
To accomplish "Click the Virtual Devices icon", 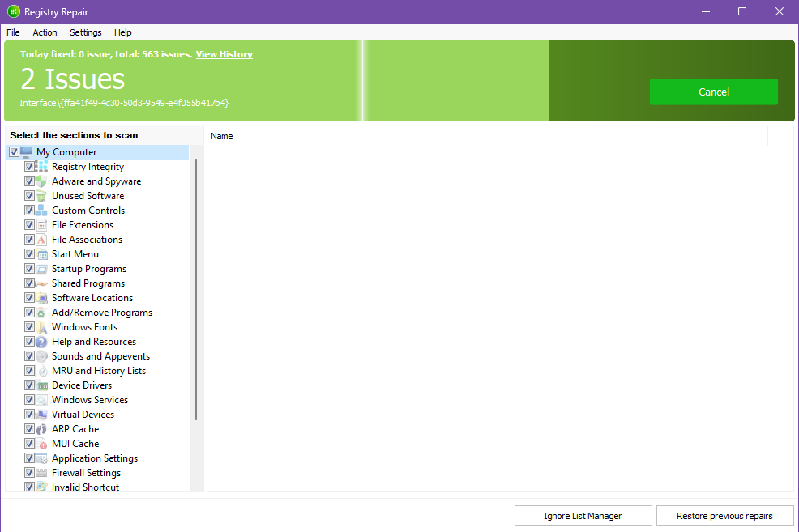I will point(42,415).
